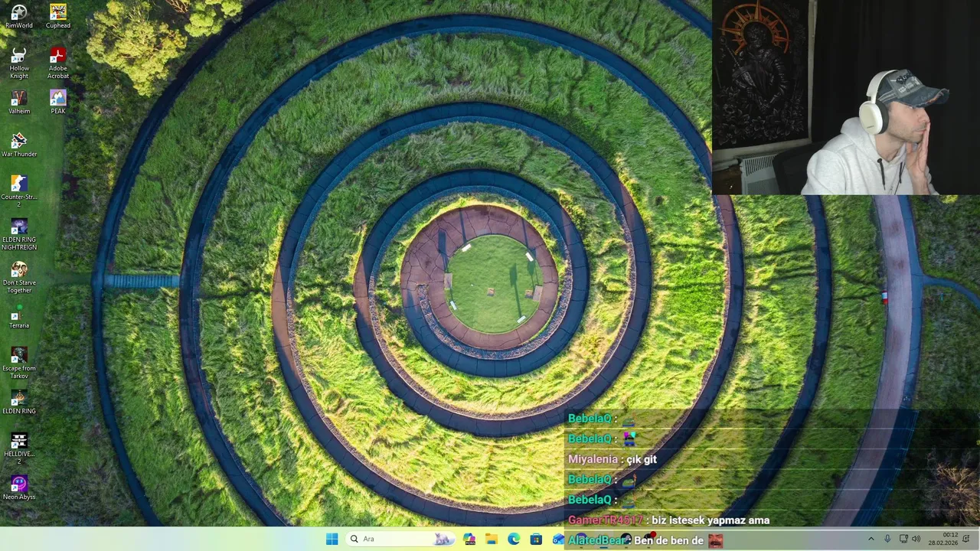This screenshot has height=551, width=980.
Task: Open the Windows Start menu
Action: pos(332,539)
